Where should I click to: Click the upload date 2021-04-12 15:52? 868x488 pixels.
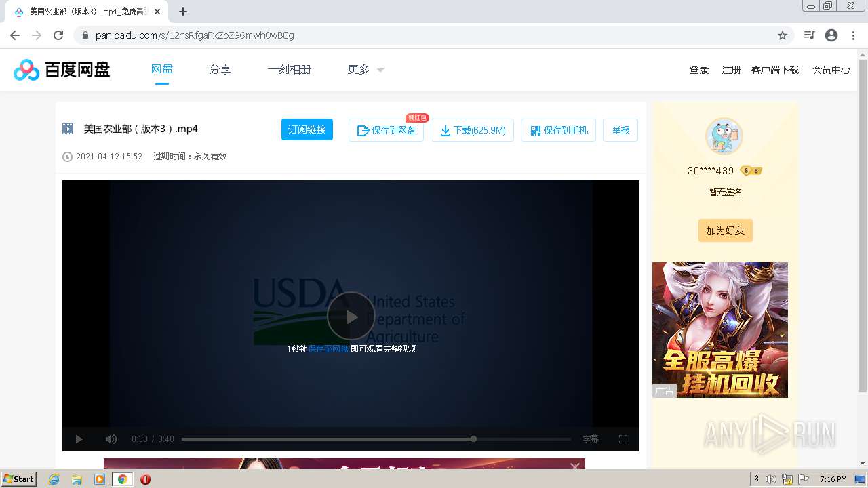point(109,157)
